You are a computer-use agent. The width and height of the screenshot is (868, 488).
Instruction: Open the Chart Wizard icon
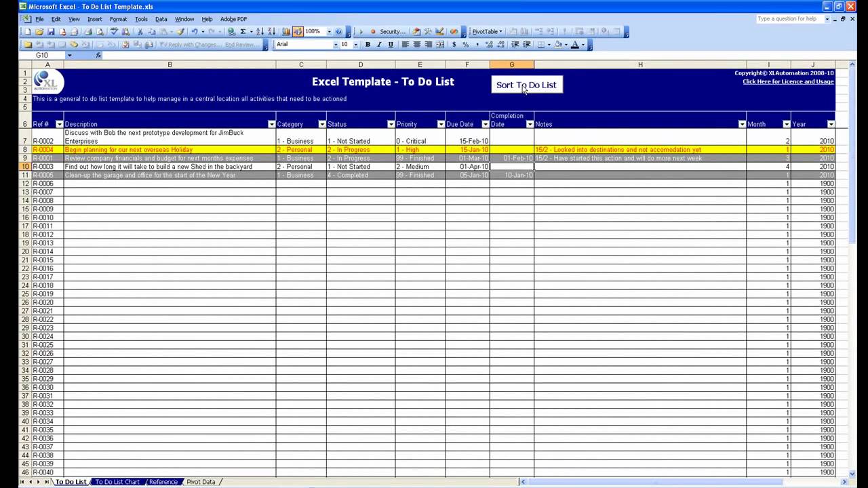(286, 31)
